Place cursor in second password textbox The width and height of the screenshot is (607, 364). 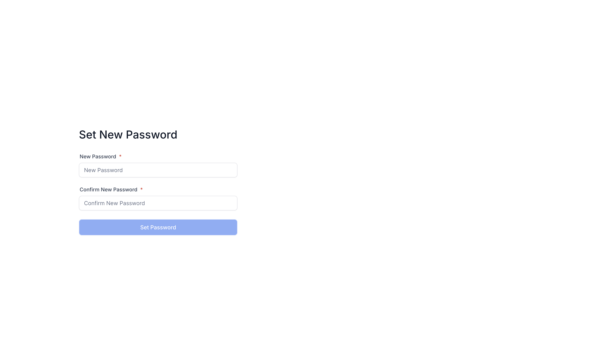pyautogui.click(x=158, y=203)
